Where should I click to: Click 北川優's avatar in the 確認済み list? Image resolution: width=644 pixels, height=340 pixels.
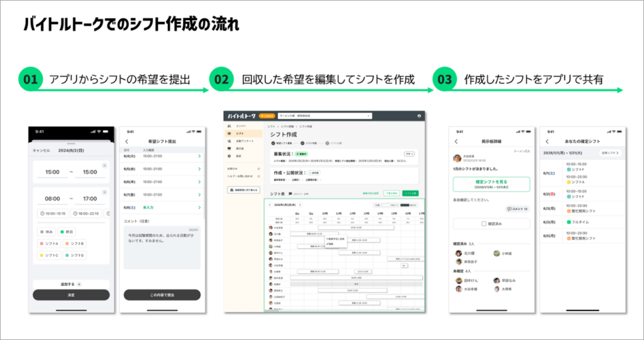pyautogui.click(x=458, y=253)
